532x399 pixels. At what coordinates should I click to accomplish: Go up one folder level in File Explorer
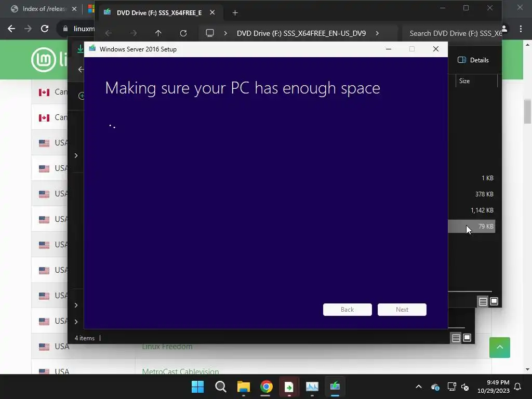pyautogui.click(x=158, y=33)
